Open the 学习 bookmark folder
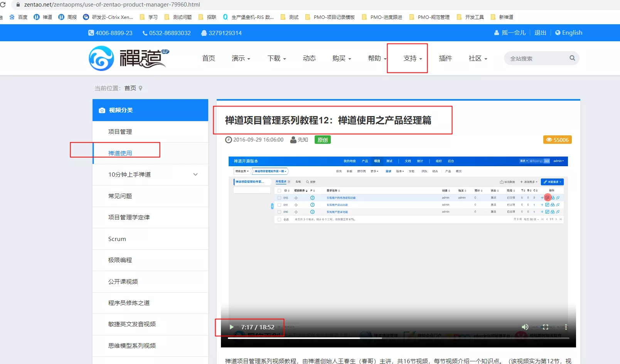 pyautogui.click(x=149, y=17)
